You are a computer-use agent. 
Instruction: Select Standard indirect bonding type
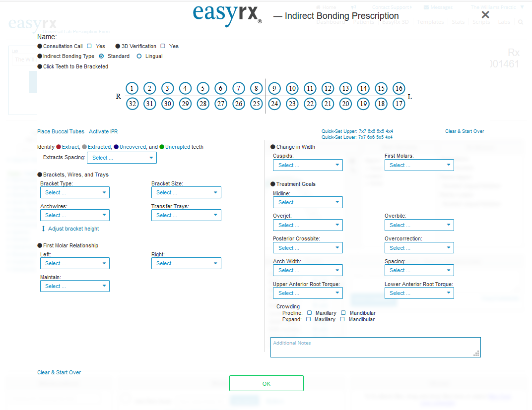[101, 56]
